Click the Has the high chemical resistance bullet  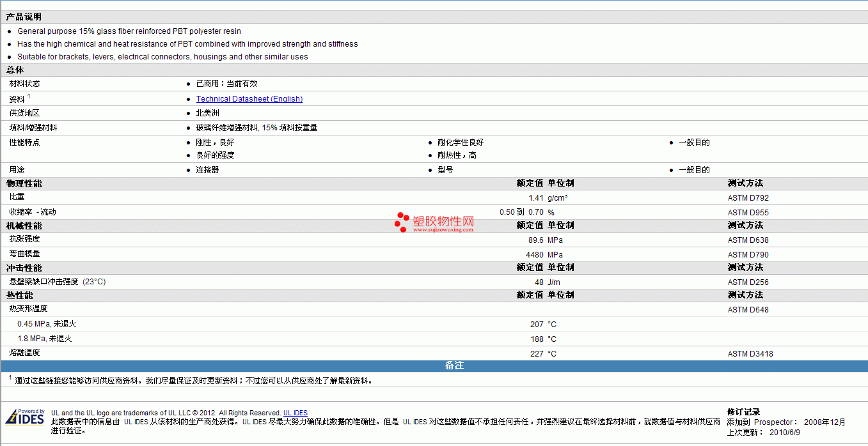pyautogui.click(x=187, y=44)
